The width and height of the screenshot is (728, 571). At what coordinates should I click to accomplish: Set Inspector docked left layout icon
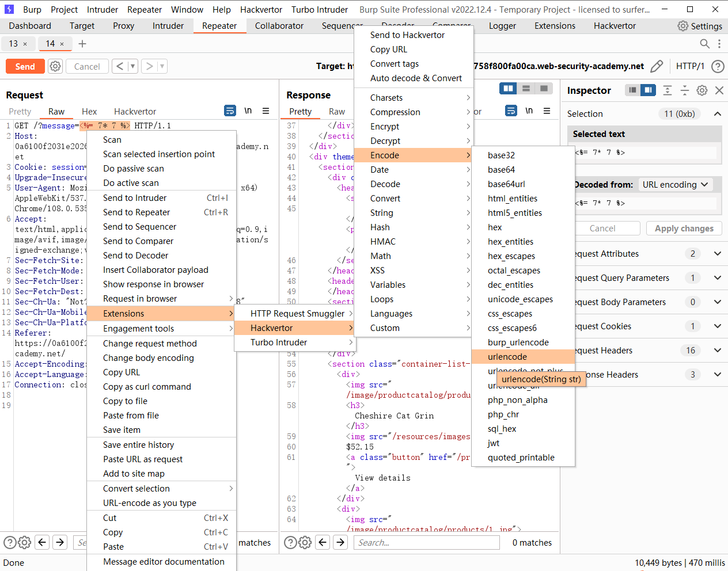point(633,90)
